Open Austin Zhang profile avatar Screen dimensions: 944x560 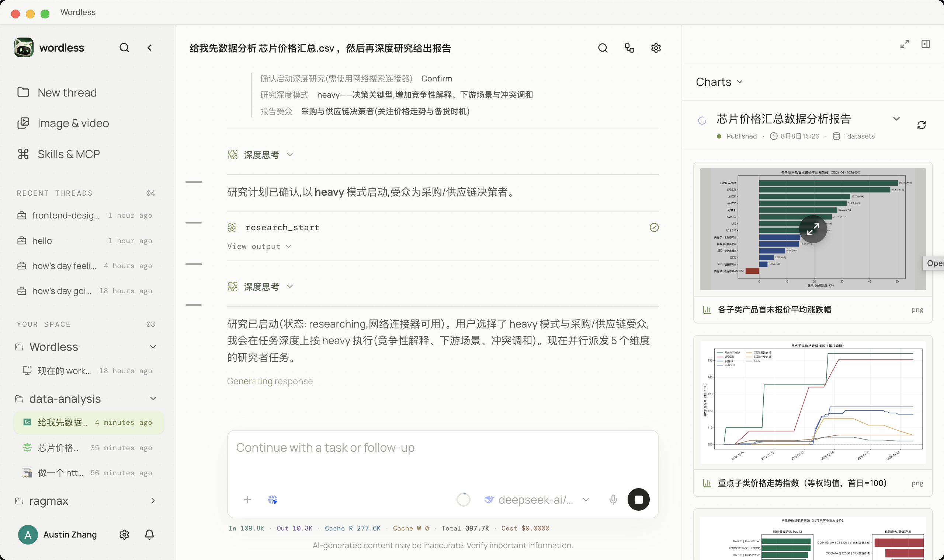point(28,534)
